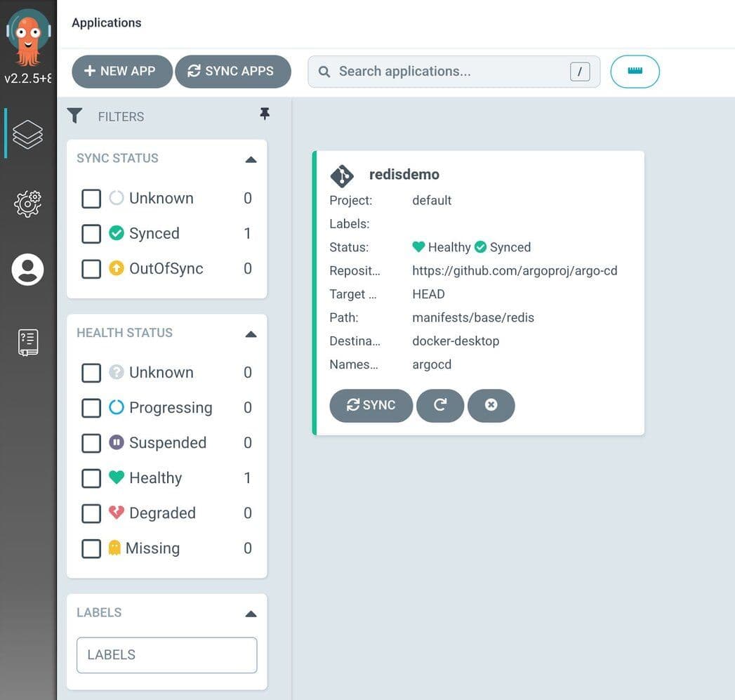Select the Degraded health filter checkbox
The width and height of the screenshot is (735, 700).
91,513
